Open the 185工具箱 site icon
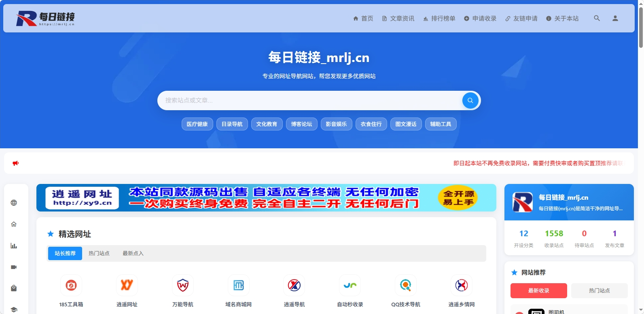Image resolution: width=644 pixels, height=314 pixels. 71,285
